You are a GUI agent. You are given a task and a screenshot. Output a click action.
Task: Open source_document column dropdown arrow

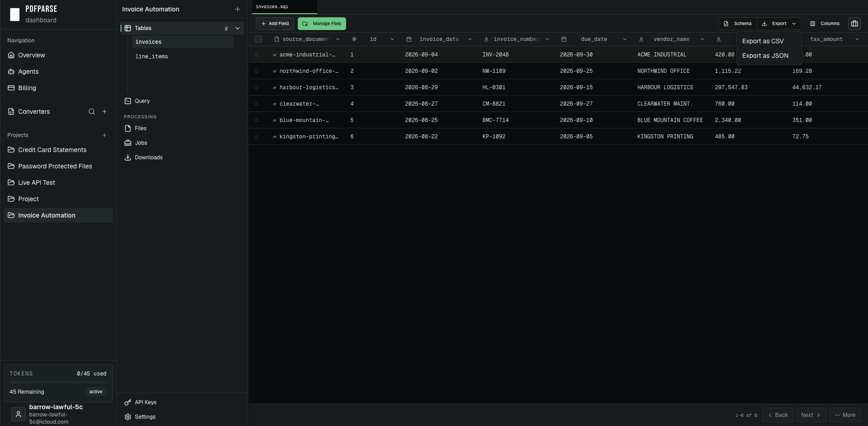coord(338,39)
